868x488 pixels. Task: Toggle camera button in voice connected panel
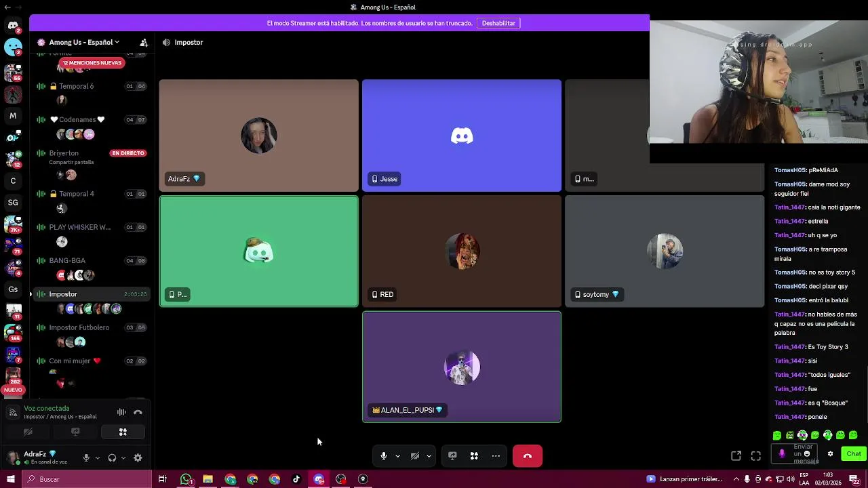click(x=28, y=432)
